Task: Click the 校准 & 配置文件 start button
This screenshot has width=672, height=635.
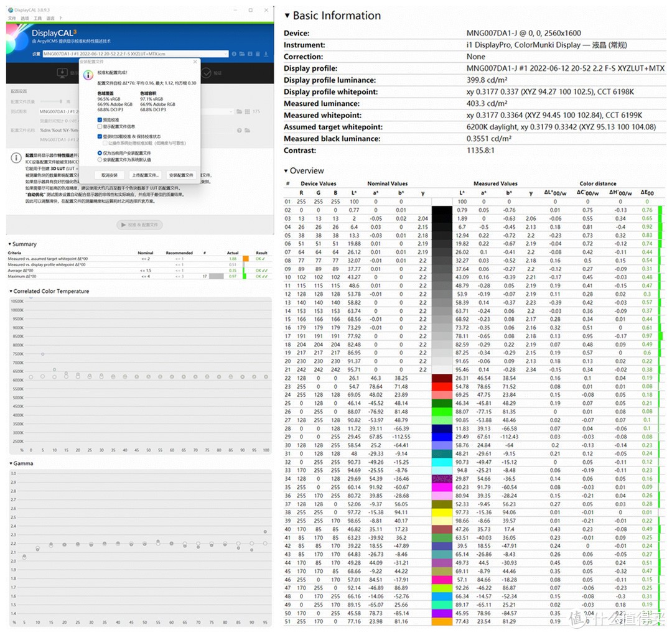Action: point(140,225)
